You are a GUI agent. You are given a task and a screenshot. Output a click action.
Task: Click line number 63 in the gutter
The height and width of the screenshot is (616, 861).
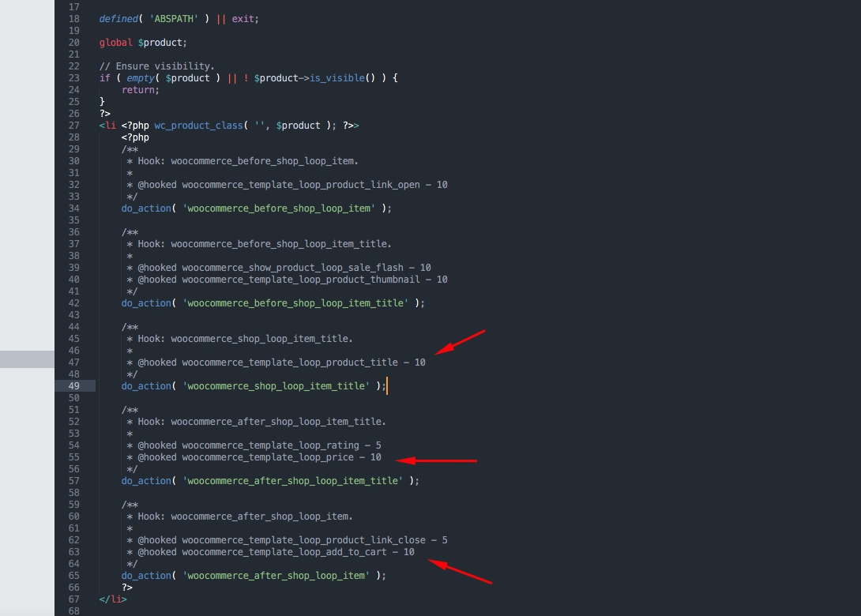point(74,552)
